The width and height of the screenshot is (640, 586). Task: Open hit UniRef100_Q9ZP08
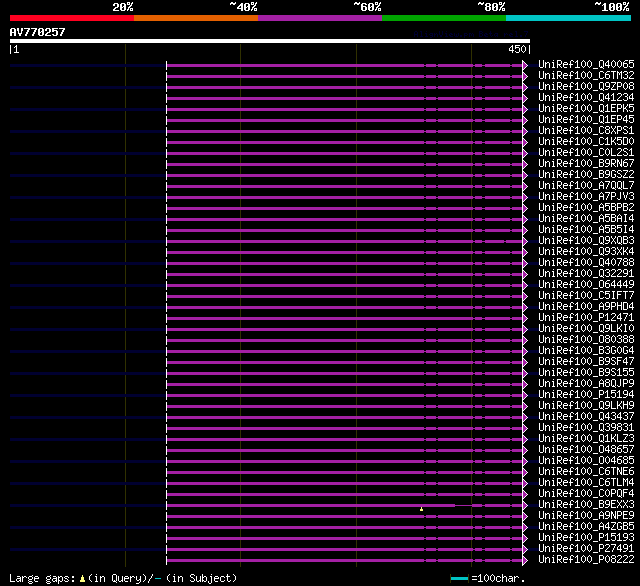pyautogui.click(x=586, y=87)
